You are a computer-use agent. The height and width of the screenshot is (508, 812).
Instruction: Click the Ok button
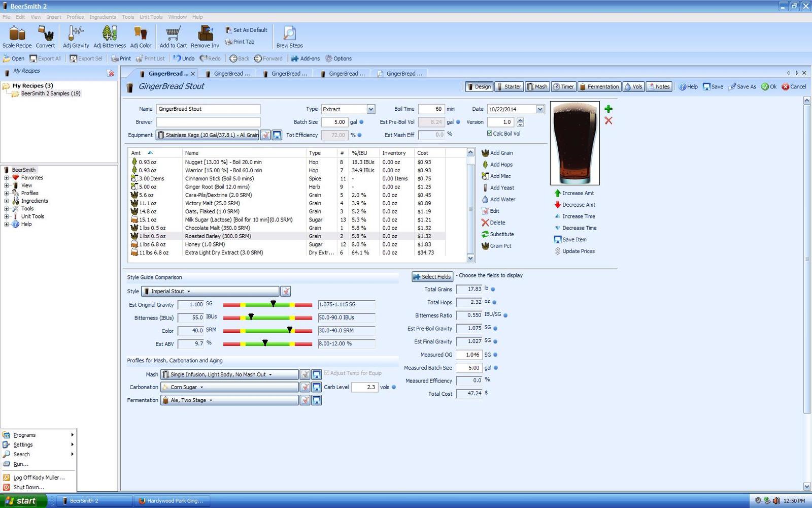769,87
